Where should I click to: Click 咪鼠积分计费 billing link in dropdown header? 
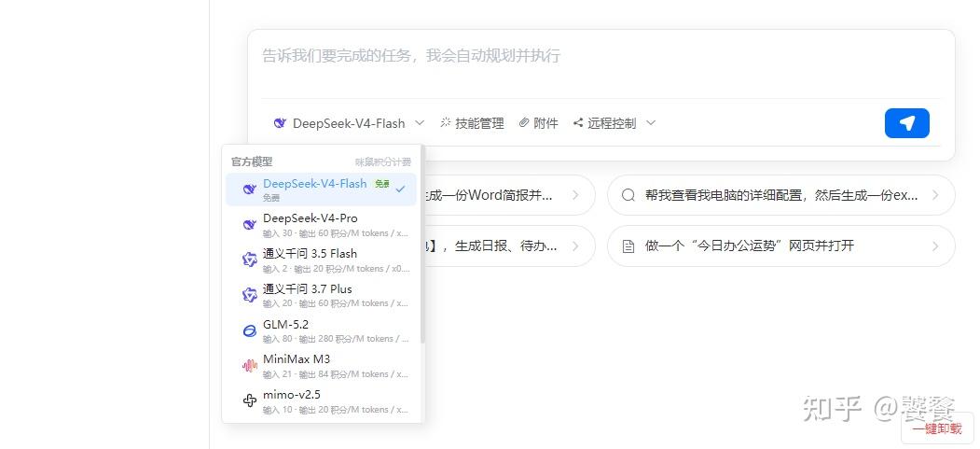[x=383, y=162]
